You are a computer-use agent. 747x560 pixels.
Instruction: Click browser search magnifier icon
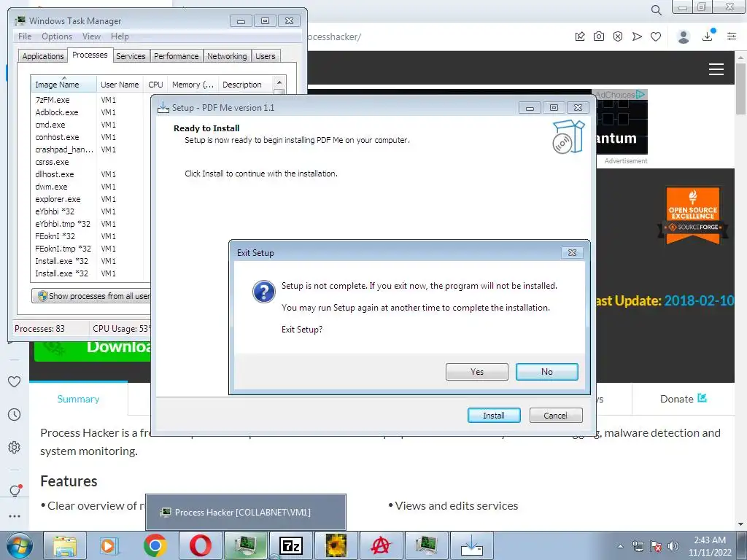[656, 10]
